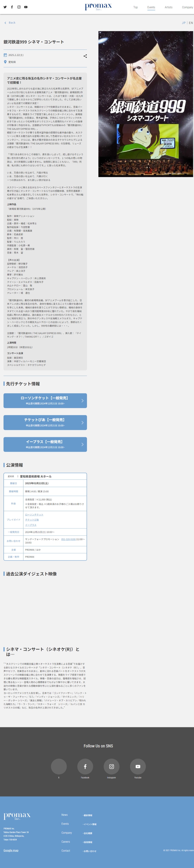Image resolution: width=194 pixels, height=868 pixels.
Task: Open the イープラス【一般発売】 button
Action: pos(45,445)
